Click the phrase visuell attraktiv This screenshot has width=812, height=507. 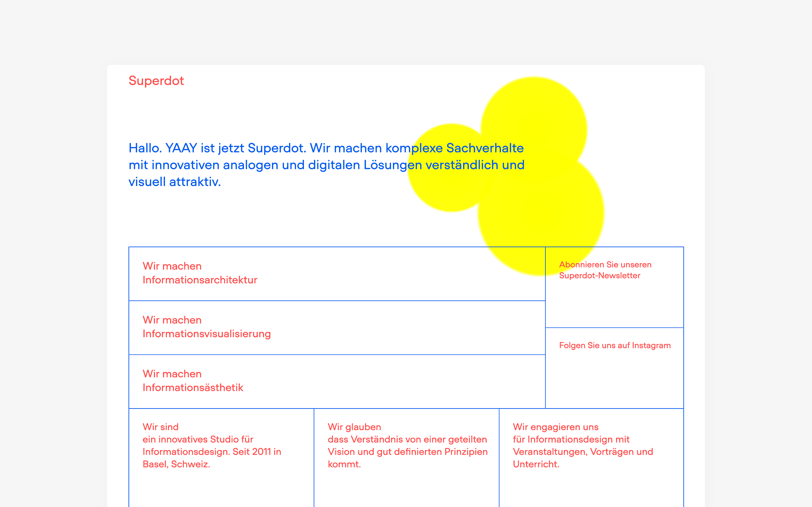[x=175, y=182]
